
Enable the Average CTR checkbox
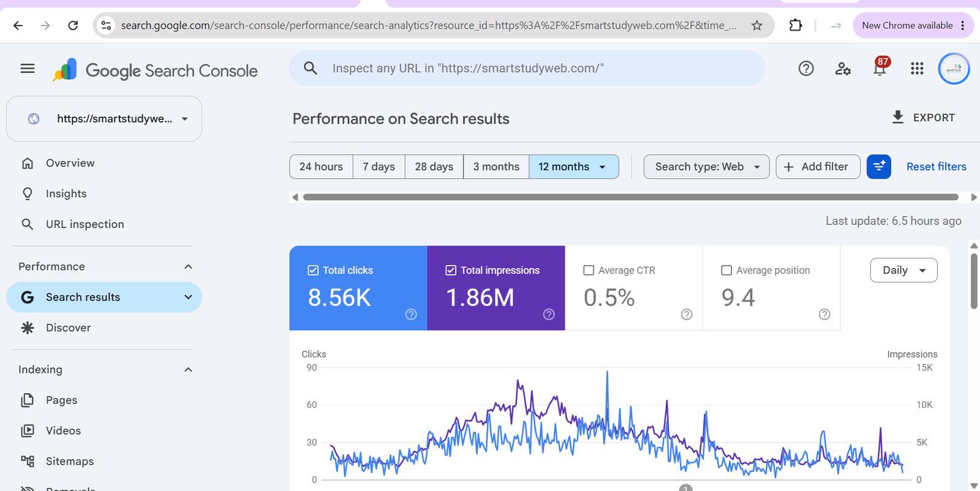click(589, 270)
